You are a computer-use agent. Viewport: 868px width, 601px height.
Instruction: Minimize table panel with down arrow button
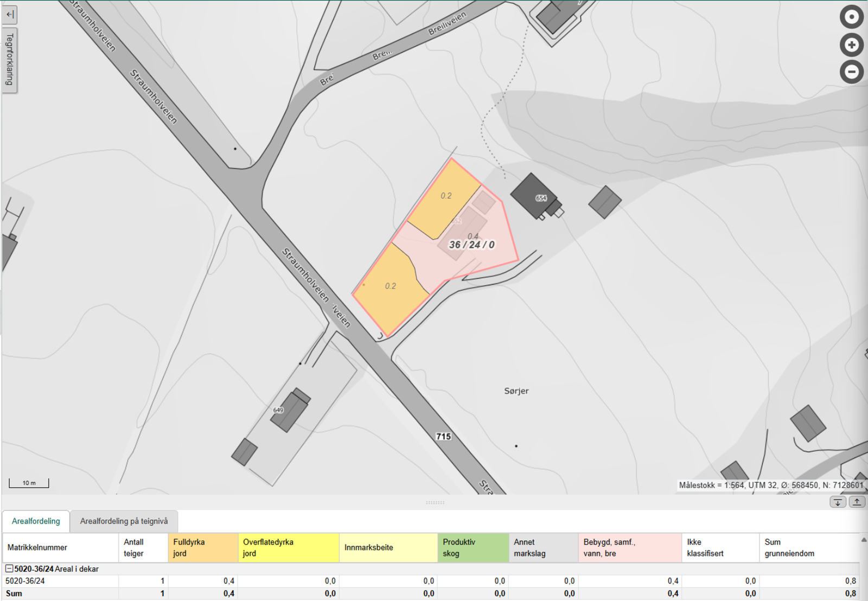[838, 502]
